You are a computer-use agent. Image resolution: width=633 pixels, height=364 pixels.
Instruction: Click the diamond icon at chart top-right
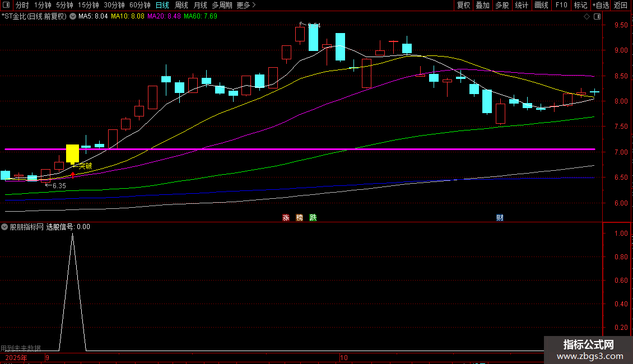tap(587, 17)
